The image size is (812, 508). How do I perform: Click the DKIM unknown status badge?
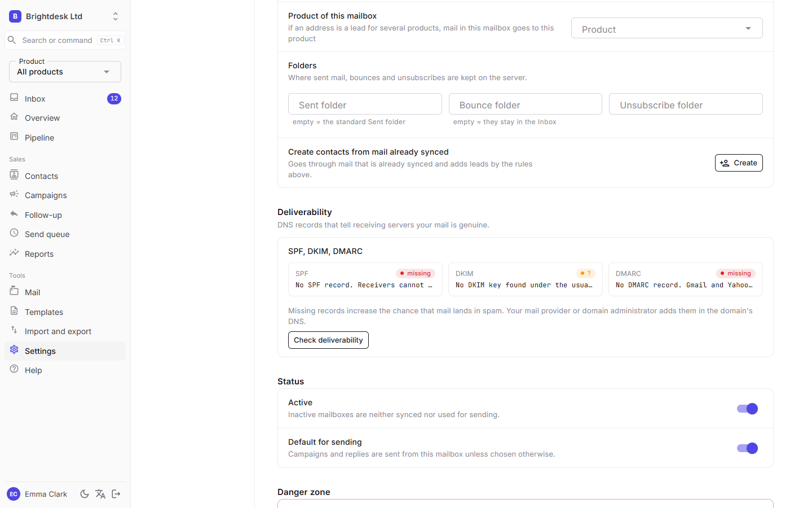(586, 273)
